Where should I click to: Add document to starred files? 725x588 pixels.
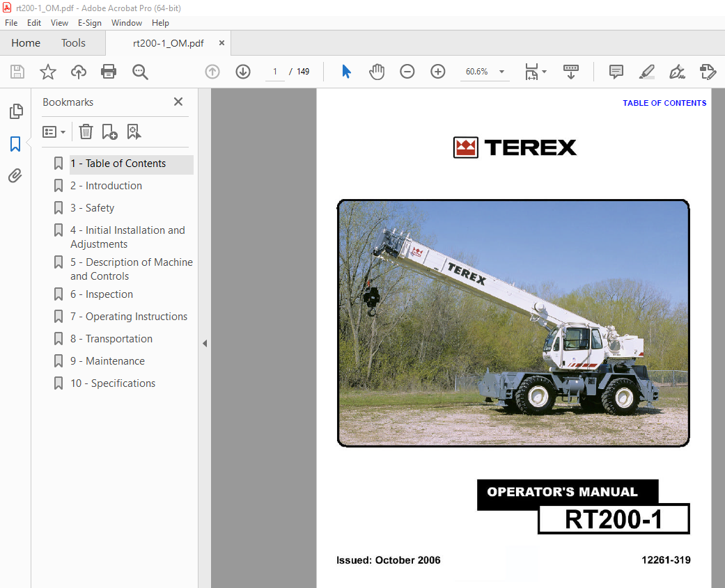[x=48, y=72]
